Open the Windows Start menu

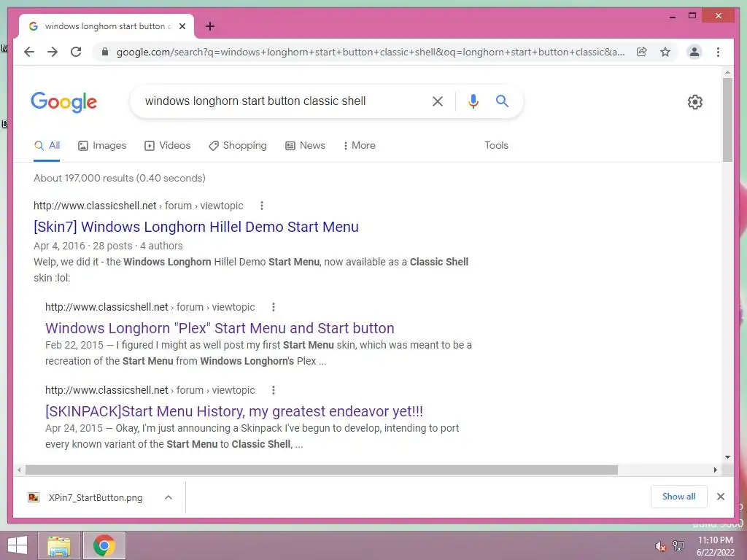click(x=18, y=545)
